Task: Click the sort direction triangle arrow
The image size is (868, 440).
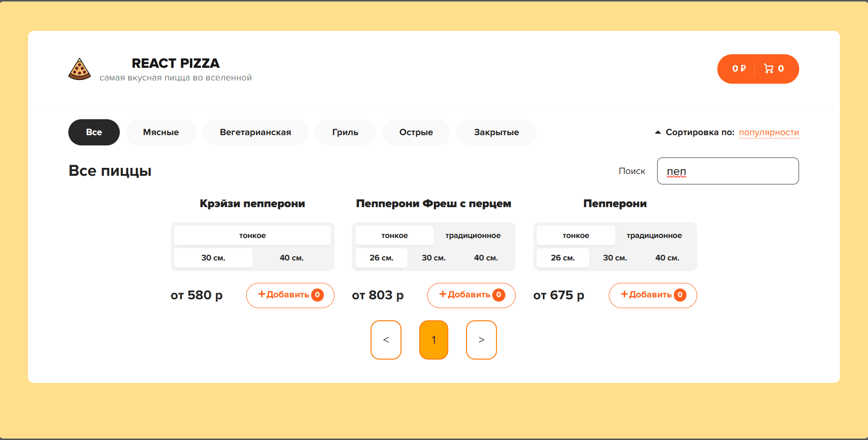Action: (657, 132)
